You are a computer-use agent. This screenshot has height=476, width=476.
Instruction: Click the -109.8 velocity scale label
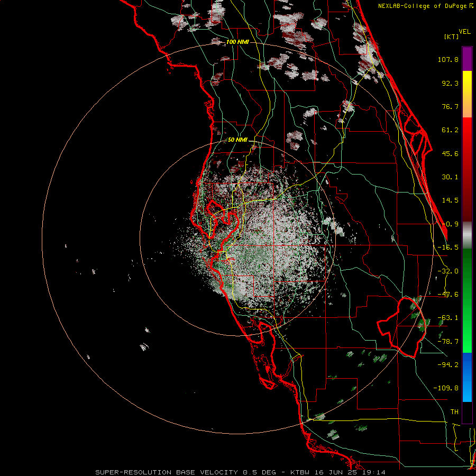click(x=446, y=388)
